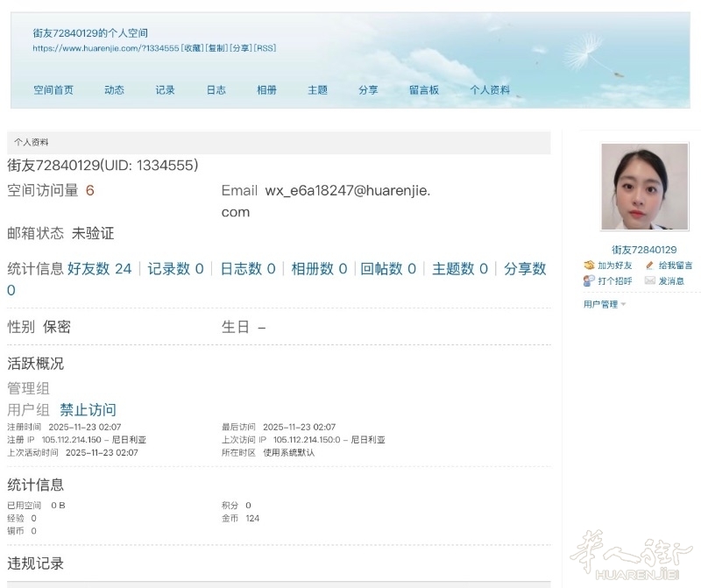Open the 相册 tab
701x588 pixels.
[266, 89]
